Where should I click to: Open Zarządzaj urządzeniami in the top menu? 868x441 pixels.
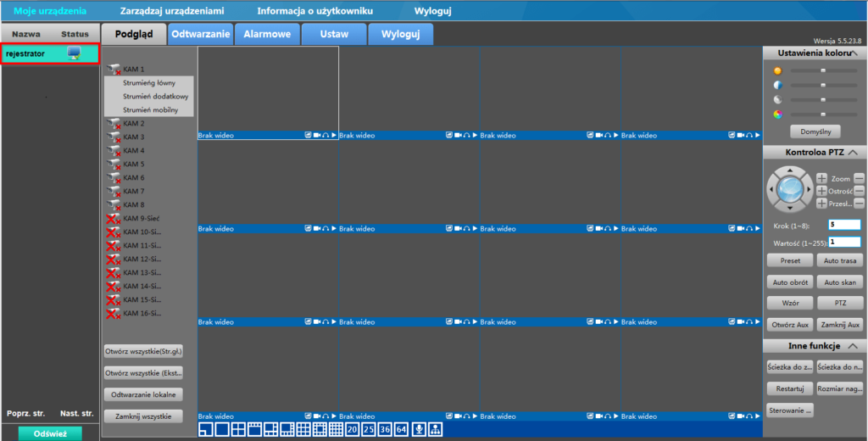tap(171, 11)
